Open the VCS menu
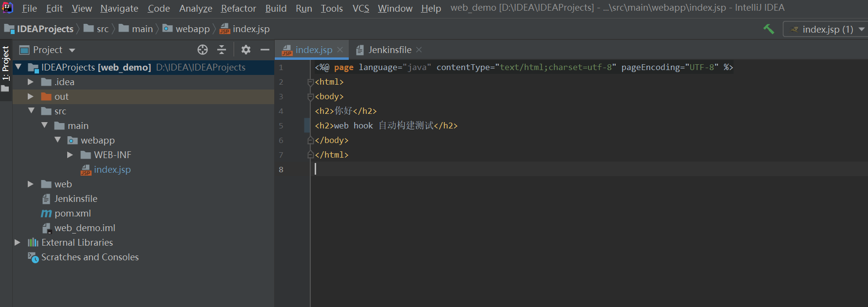Viewport: 868px width, 307px height. pos(361,8)
